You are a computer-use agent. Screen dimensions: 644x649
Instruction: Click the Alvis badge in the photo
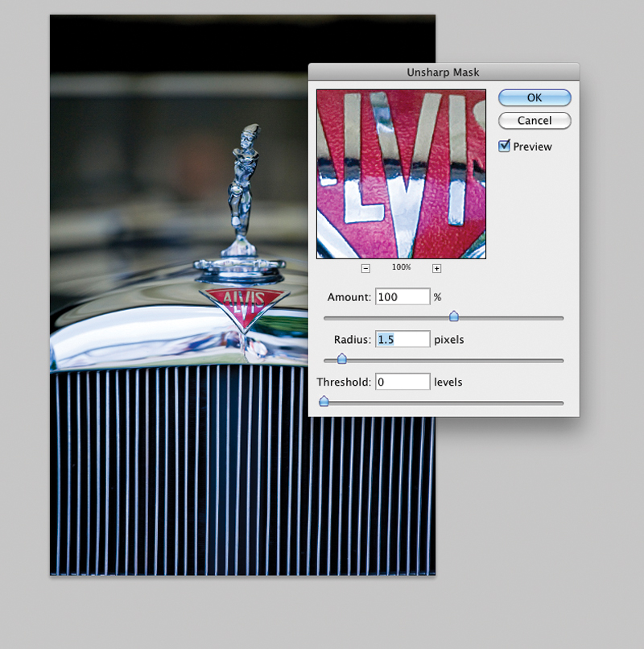(244, 310)
